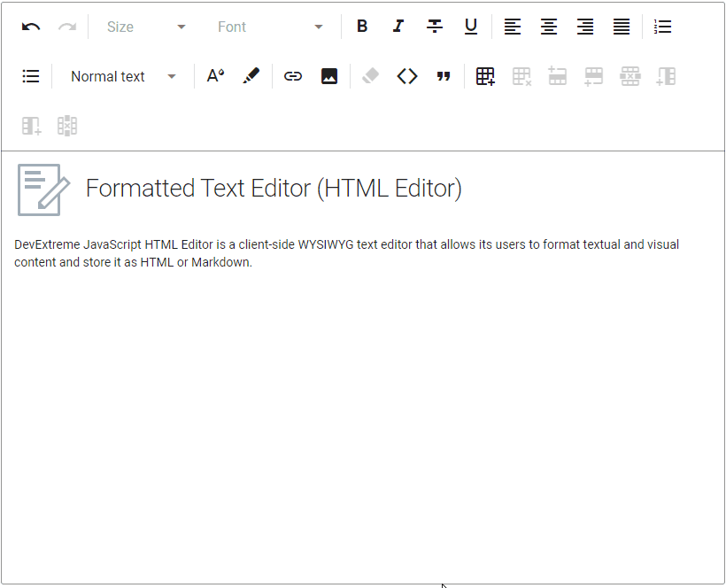
Task: Toggle italic formatting
Action: click(398, 27)
